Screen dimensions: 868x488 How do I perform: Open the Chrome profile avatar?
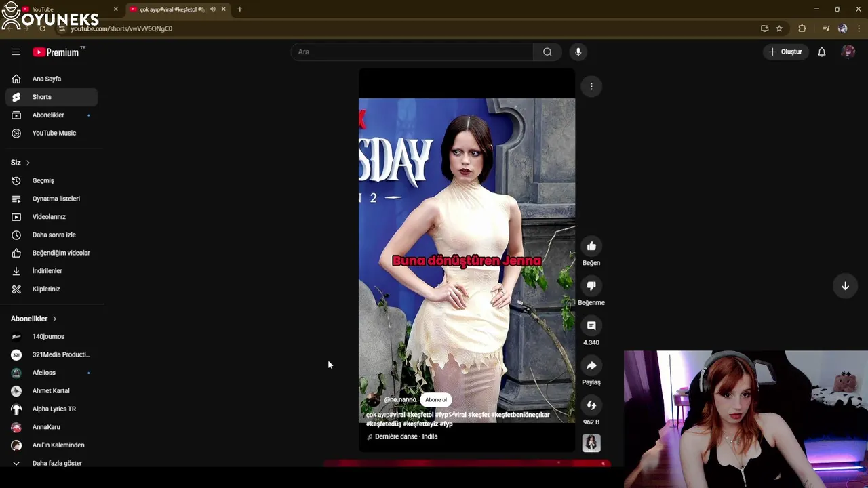click(842, 28)
